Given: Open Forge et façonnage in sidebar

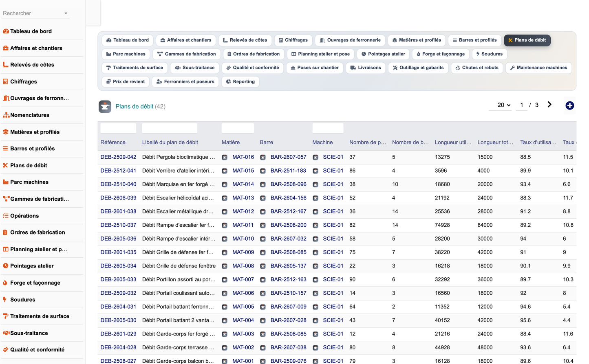Looking at the screenshot, I should (35, 283).
